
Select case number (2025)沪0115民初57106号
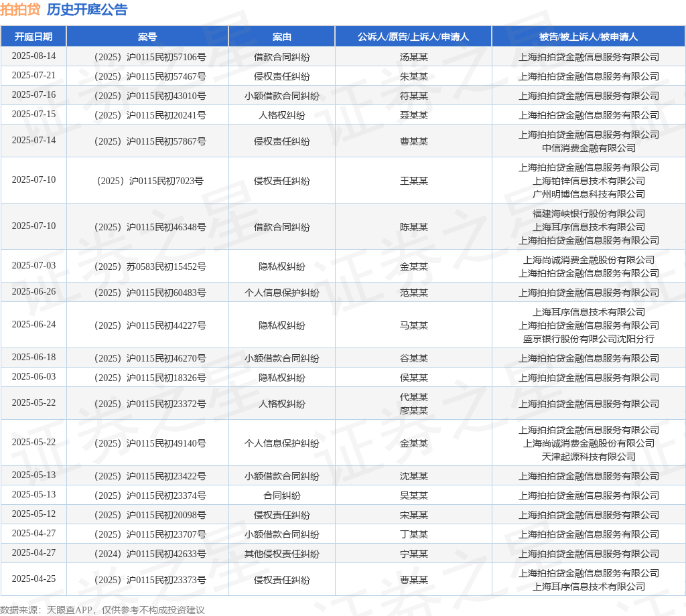[147, 57]
